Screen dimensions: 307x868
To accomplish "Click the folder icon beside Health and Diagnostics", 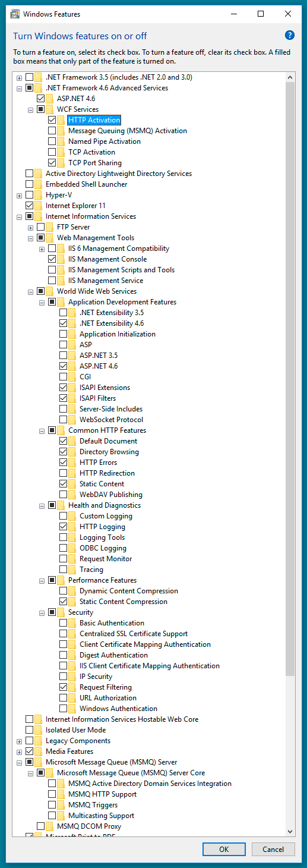I will [61, 505].
